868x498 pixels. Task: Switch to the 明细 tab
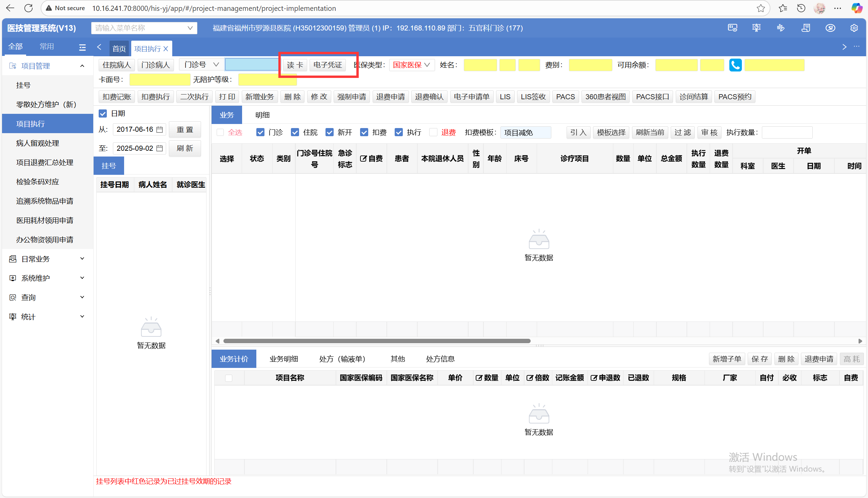point(262,115)
